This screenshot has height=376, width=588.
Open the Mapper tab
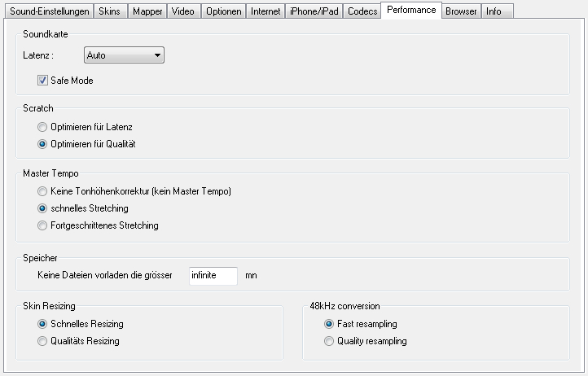[148, 11]
